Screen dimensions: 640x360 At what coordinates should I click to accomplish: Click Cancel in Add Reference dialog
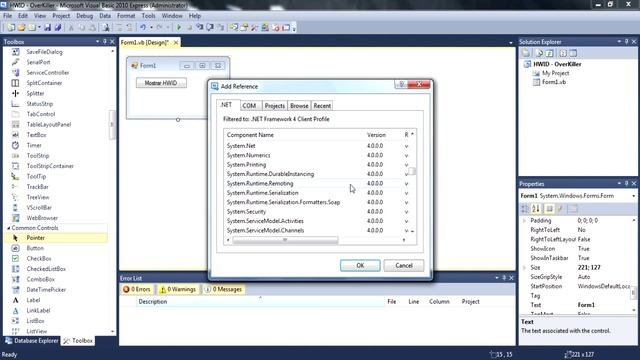(x=404, y=265)
